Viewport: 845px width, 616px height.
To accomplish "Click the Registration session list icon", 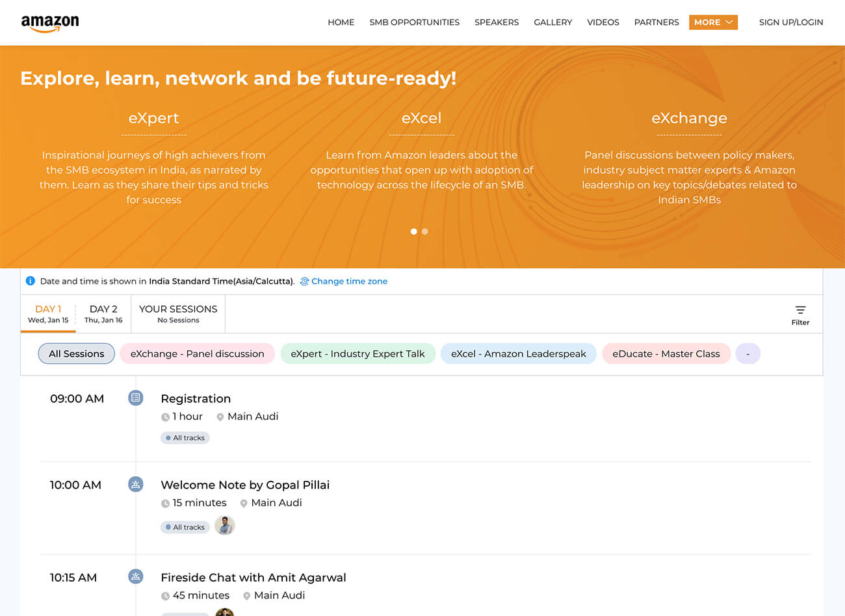I will pos(135,398).
